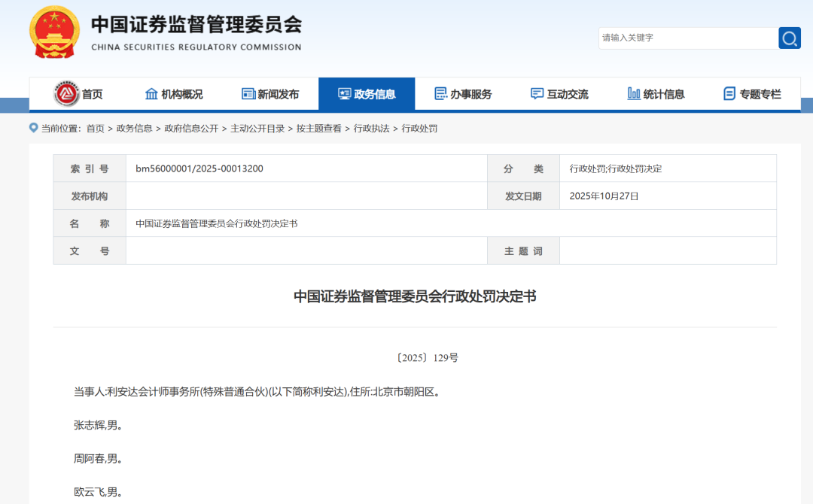
Task: Click the 名称 table label
Action: pyautogui.click(x=90, y=223)
